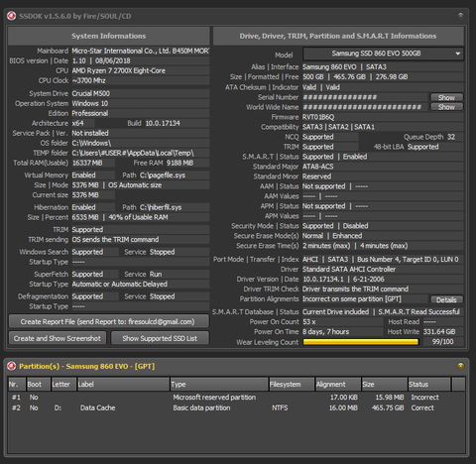The width and height of the screenshot is (476, 464).
Task: Sort partitions by Nr. column
Action: point(17,384)
